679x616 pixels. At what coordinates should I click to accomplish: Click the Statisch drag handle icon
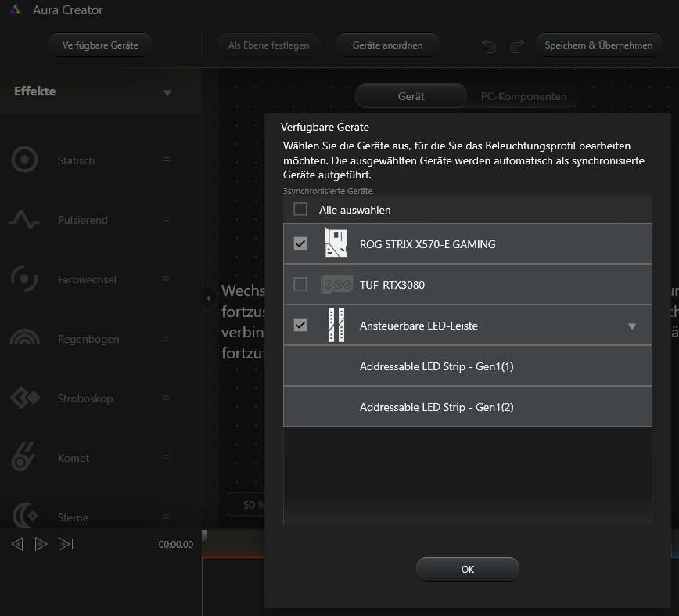(x=166, y=160)
